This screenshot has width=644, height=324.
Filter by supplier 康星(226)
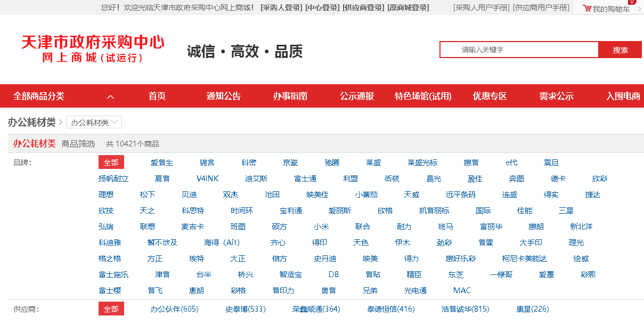[533, 309]
